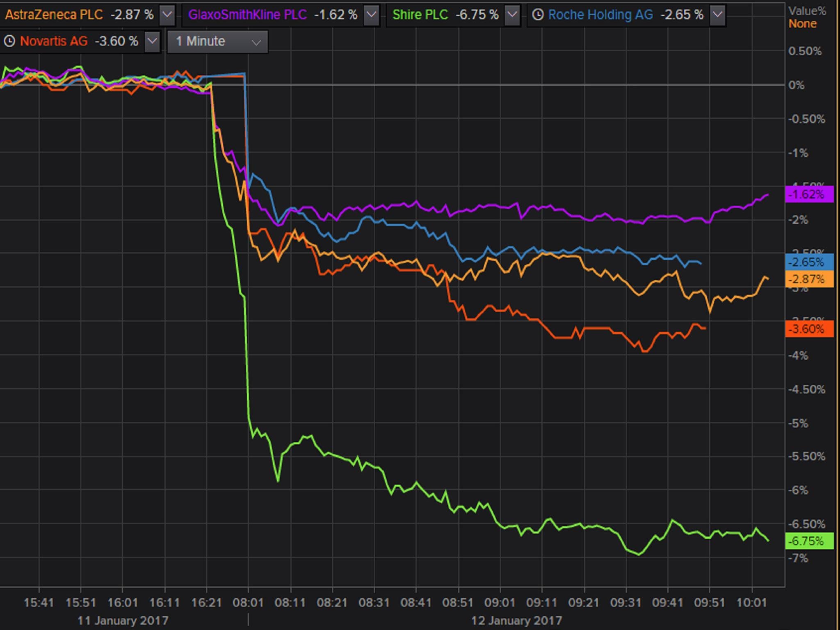Image resolution: width=840 pixels, height=630 pixels.
Task: Click the clock icon beside Roche Holding AG
Action: tap(538, 15)
